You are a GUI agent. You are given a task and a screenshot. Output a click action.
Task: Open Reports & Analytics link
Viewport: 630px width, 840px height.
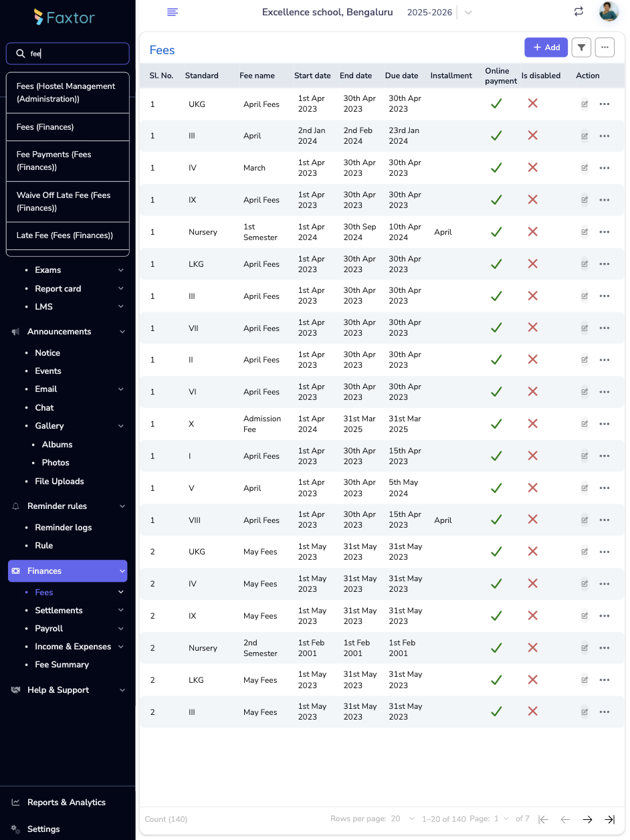66,803
